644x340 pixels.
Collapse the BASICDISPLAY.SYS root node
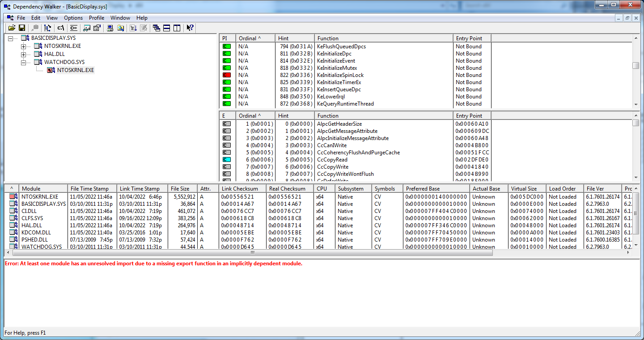11,38
